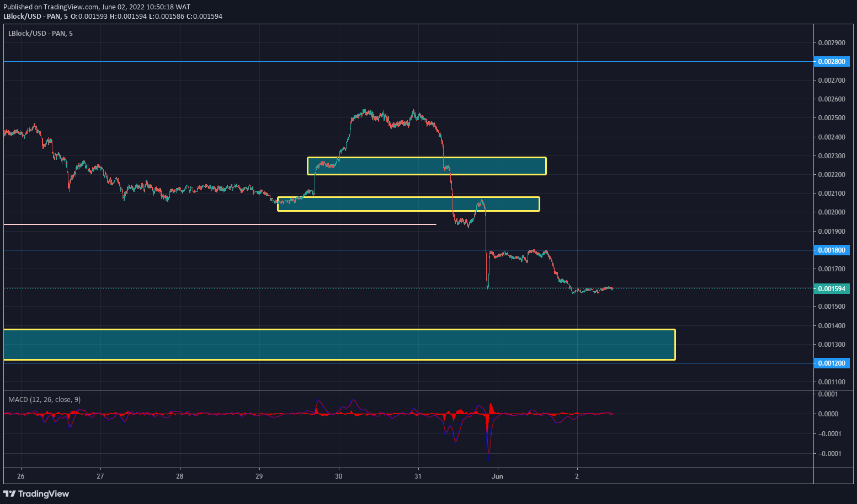
Task: Click the TradingView logo at bottom left
Action: (36, 494)
